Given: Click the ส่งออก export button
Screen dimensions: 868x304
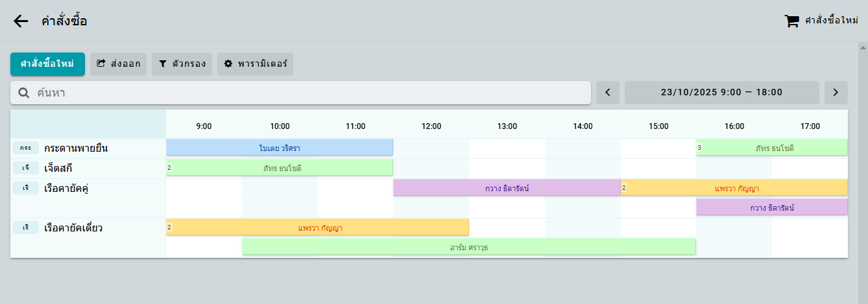Looking at the screenshot, I should 118,64.
